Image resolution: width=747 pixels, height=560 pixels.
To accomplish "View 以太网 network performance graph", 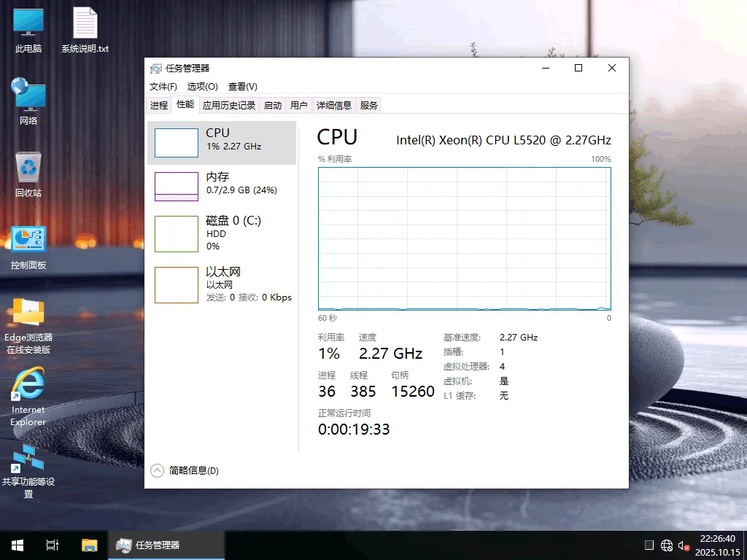I will 219,284.
